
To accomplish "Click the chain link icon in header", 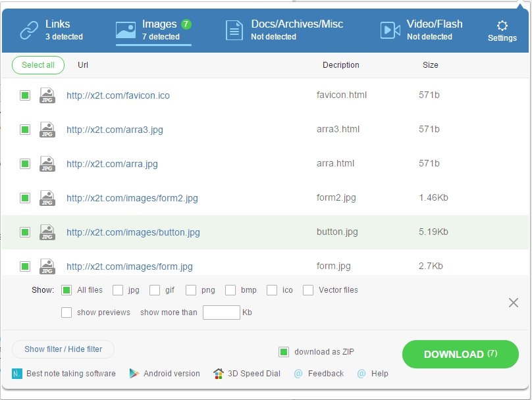I will point(29,30).
